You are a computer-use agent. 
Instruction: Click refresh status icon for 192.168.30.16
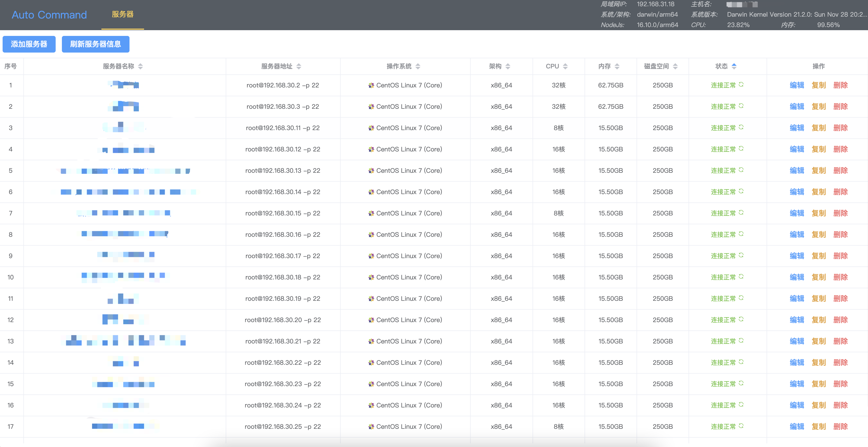coord(741,234)
